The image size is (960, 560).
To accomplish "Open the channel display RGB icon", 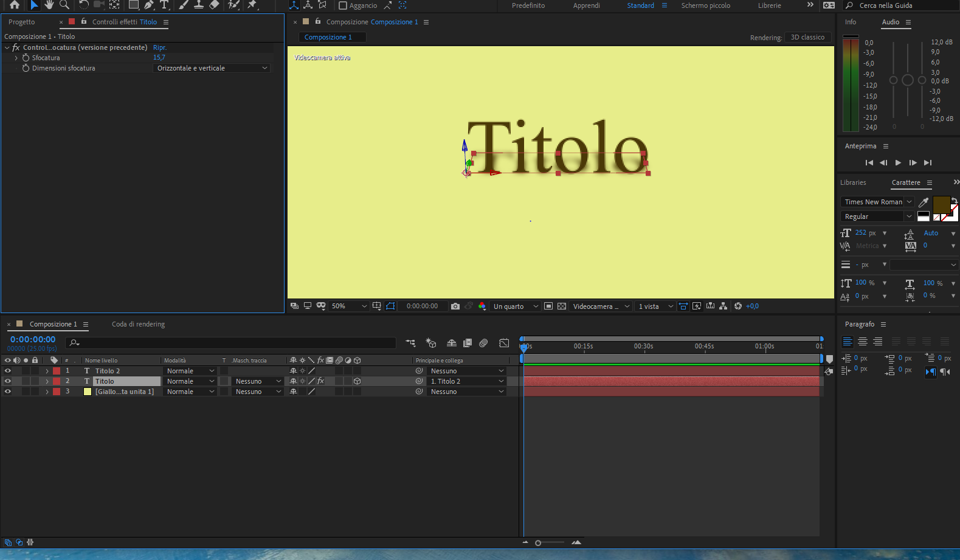I will pyautogui.click(x=482, y=306).
